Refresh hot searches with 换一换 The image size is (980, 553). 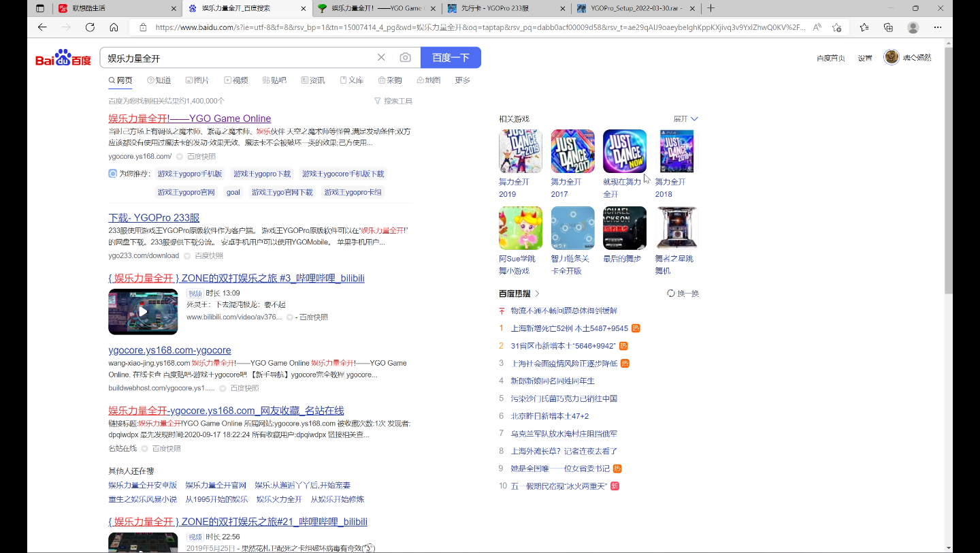click(683, 294)
